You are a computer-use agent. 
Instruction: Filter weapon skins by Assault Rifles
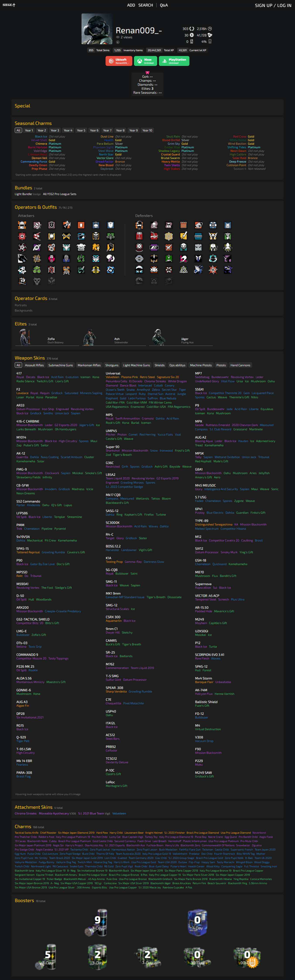click(35, 365)
